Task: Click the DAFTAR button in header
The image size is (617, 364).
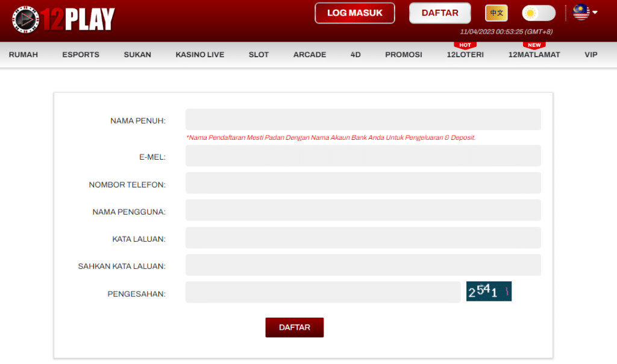Action: [439, 13]
